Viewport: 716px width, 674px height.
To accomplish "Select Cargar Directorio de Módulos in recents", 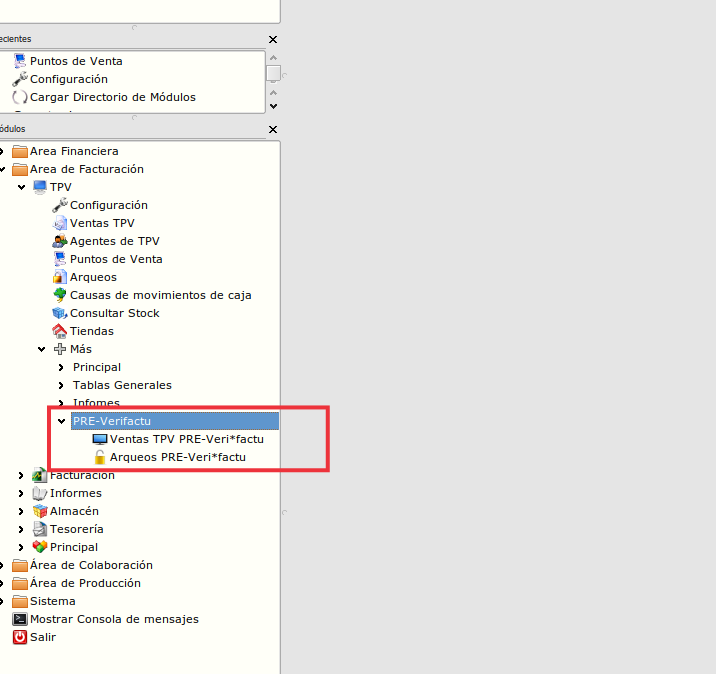I will 112,97.
